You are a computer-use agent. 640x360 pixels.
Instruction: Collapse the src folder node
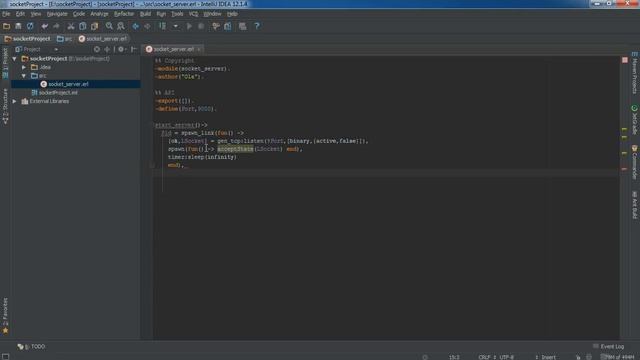coord(24,76)
